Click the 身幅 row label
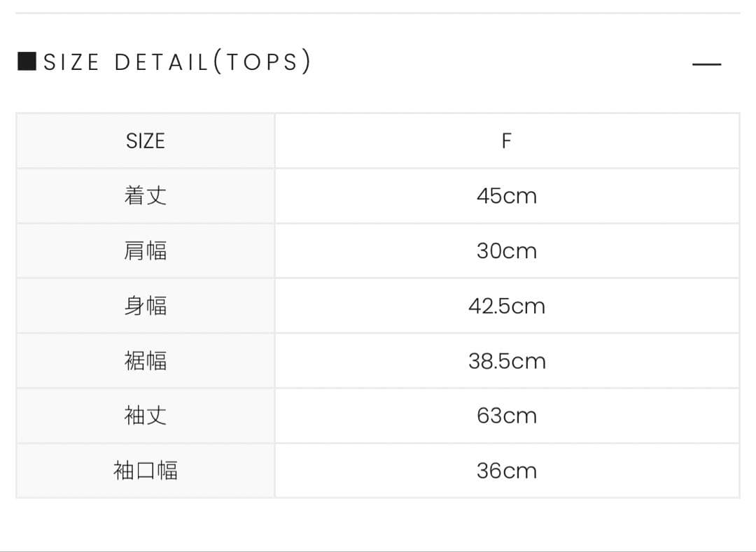 146,306
